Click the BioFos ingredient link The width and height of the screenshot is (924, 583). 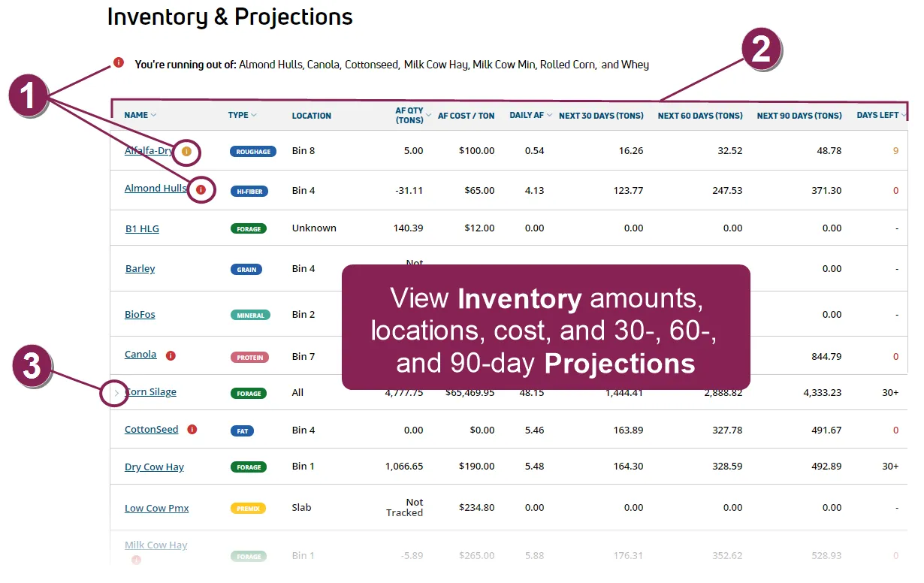pos(140,315)
